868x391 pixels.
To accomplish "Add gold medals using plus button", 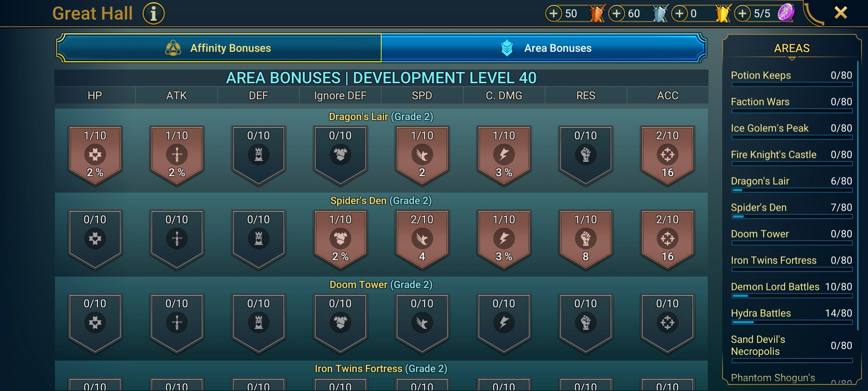I will click(679, 14).
